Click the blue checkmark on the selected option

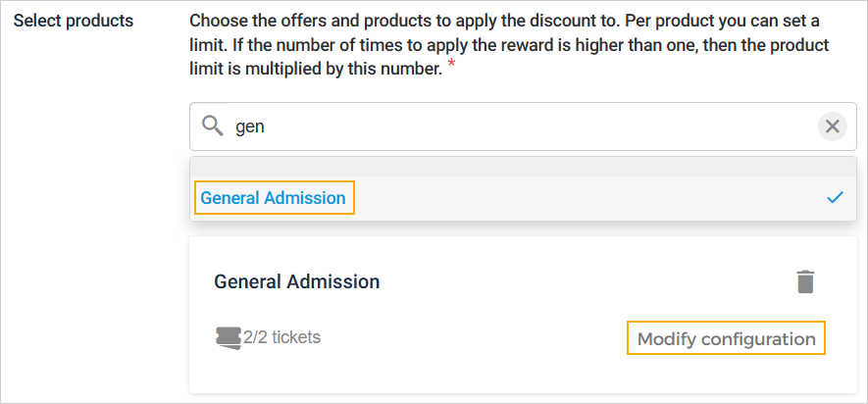point(835,198)
